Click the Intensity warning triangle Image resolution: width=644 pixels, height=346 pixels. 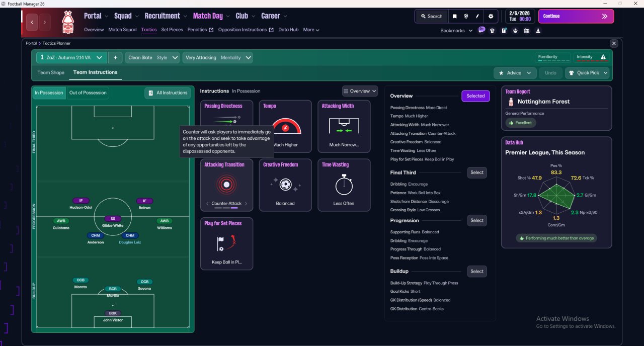pos(603,57)
